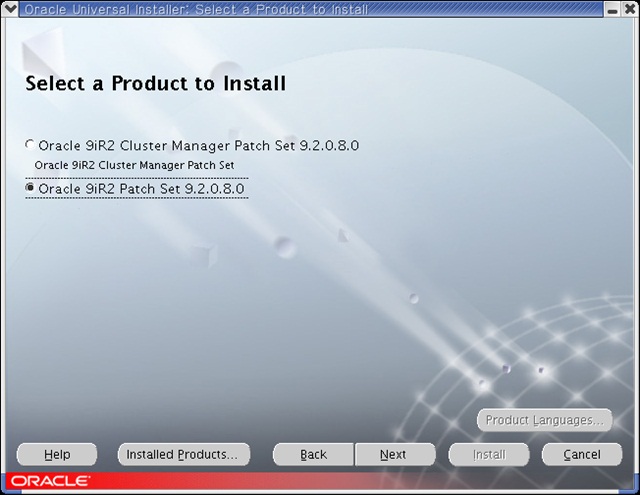Click the Oracle logo in footer
The width and height of the screenshot is (640, 495).
(49, 481)
